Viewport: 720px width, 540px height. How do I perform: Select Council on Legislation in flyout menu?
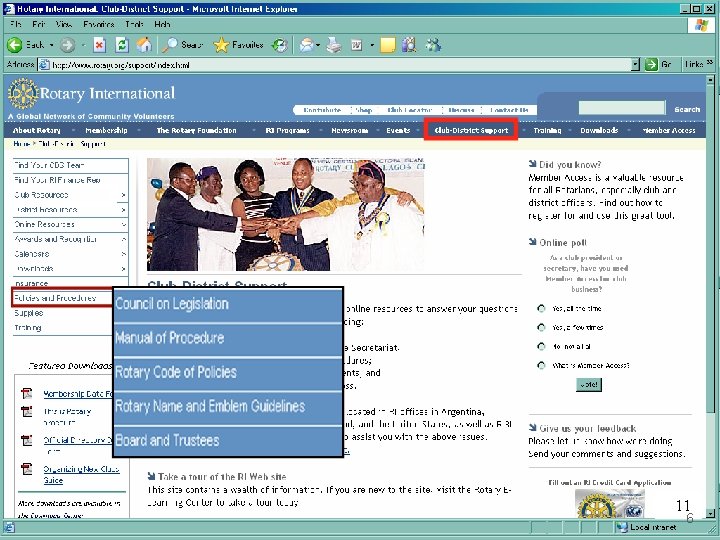228,304
